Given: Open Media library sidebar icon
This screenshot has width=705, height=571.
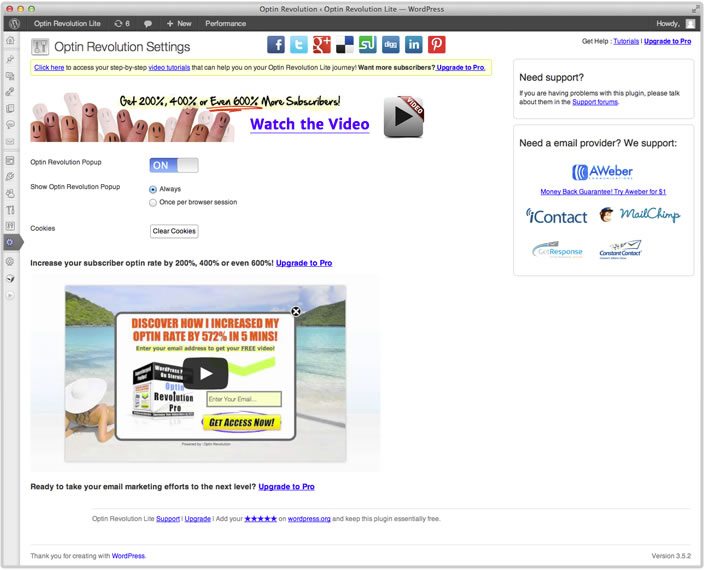Looking at the screenshot, I should click(10, 75).
